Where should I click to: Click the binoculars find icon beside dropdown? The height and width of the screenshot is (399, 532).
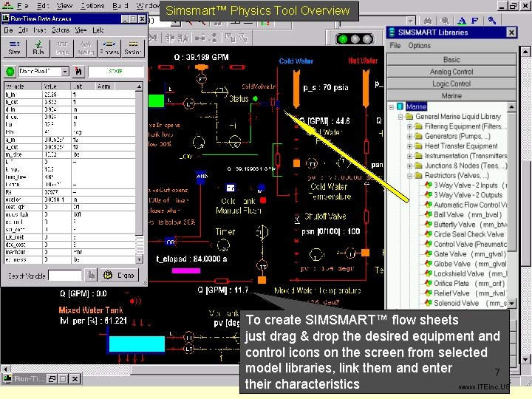point(78,72)
